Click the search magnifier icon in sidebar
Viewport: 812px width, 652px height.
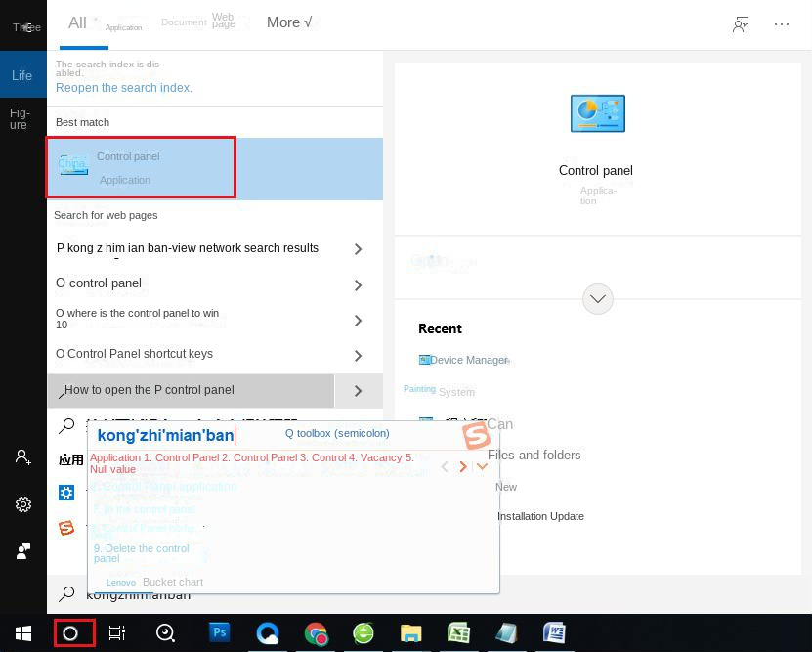click(65, 426)
